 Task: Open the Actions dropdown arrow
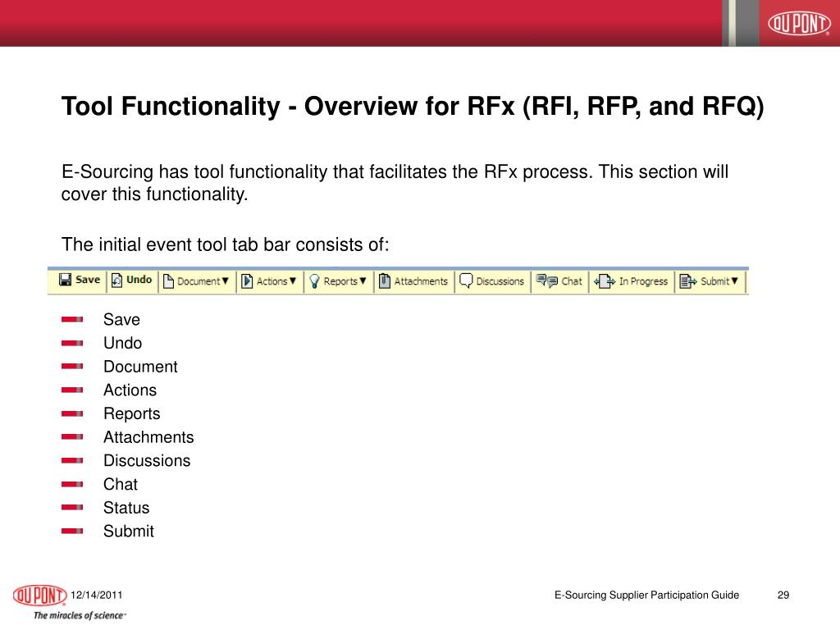pyautogui.click(x=293, y=281)
